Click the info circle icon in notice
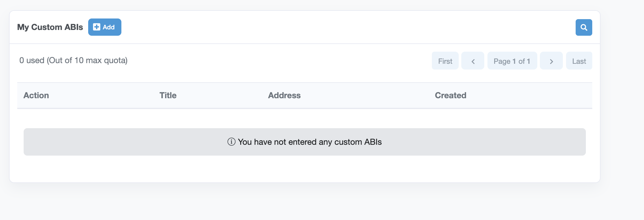This screenshot has width=644, height=220. click(231, 142)
